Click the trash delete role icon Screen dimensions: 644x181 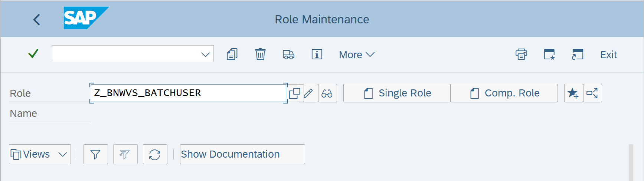click(x=260, y=55)
